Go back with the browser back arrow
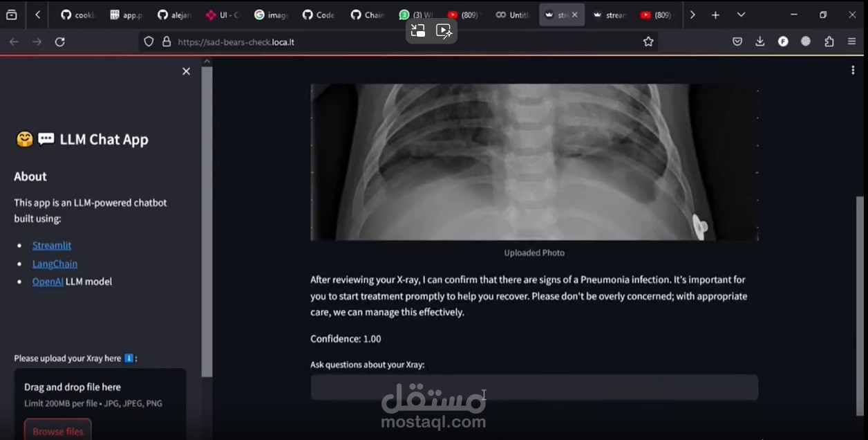 [x=14, y=42]
